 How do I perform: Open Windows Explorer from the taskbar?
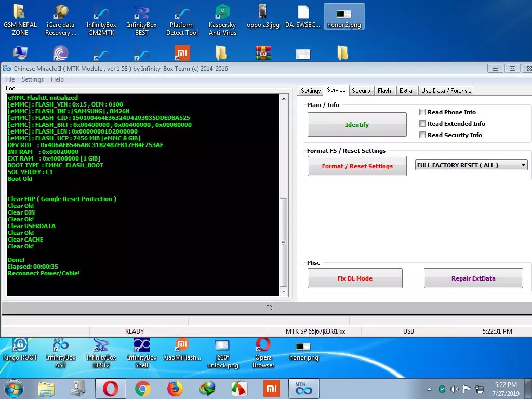click(x=46, y=389)
